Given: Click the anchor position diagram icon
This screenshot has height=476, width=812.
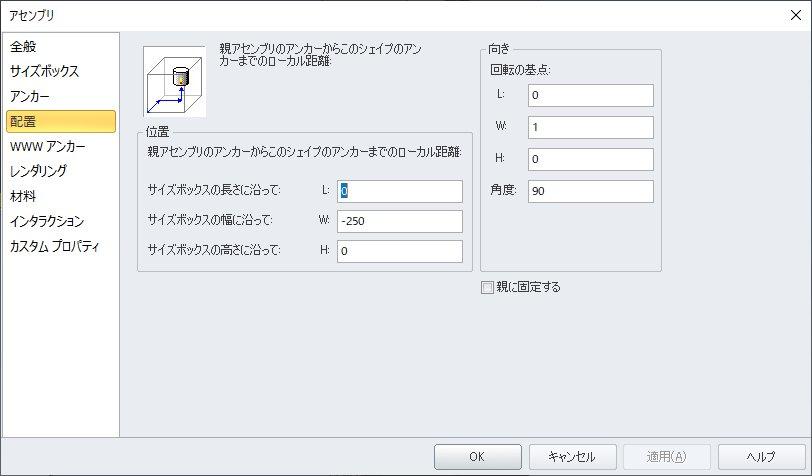Looking at the screenshot, I should pos(176,82).
